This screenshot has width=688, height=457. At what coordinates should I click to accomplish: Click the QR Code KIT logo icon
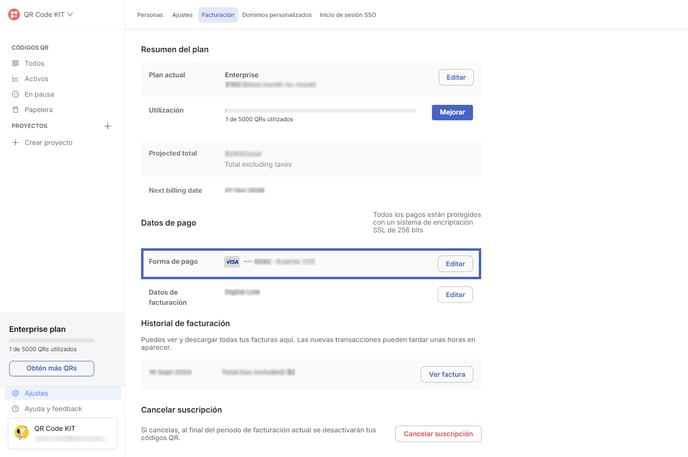point(14,14)
